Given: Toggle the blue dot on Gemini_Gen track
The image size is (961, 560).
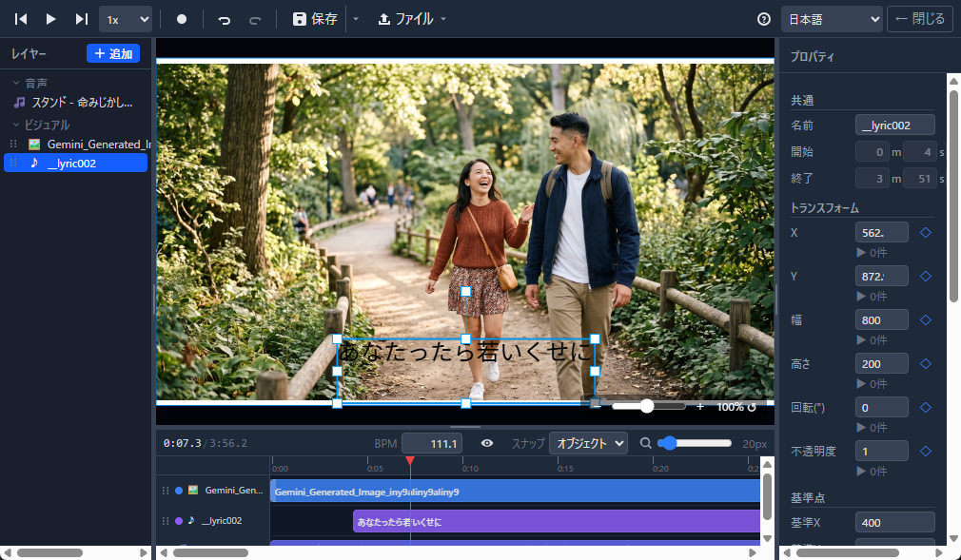Looking at the screenshot, I should (x=179, y=491).
